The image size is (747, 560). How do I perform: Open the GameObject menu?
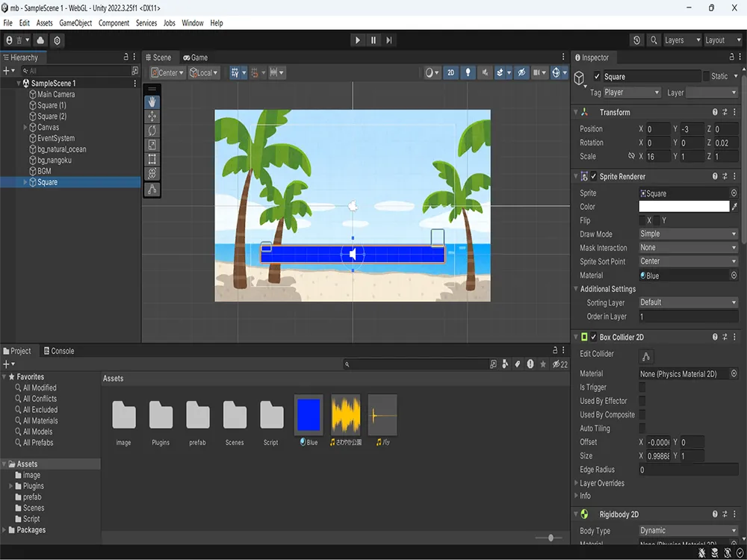(x=75, y=23)
